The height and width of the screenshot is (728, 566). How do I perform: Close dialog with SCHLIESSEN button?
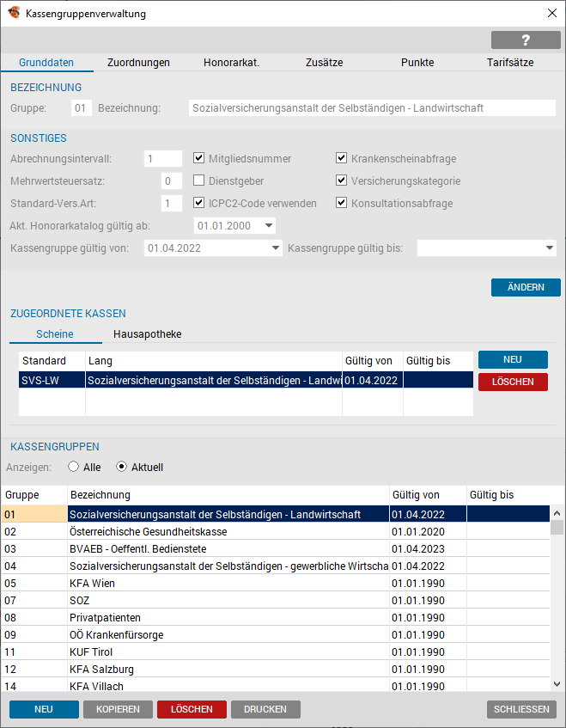[521, 709]
